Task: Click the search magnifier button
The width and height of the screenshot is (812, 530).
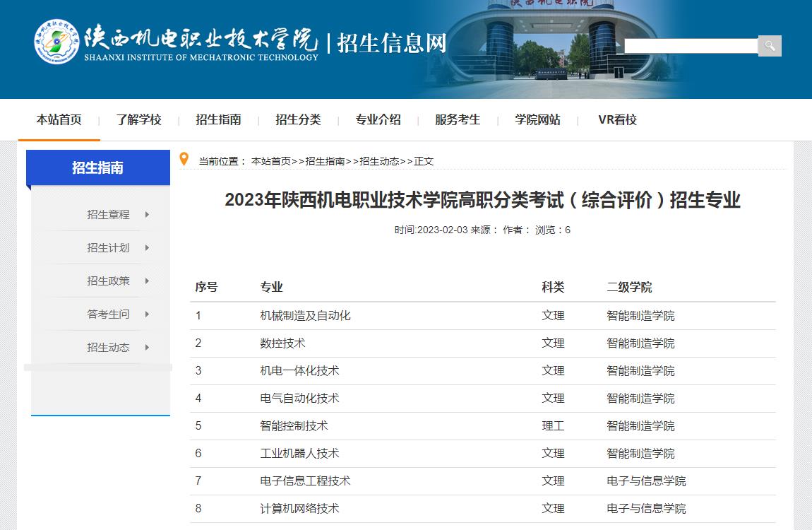Action: click(770, 46)
